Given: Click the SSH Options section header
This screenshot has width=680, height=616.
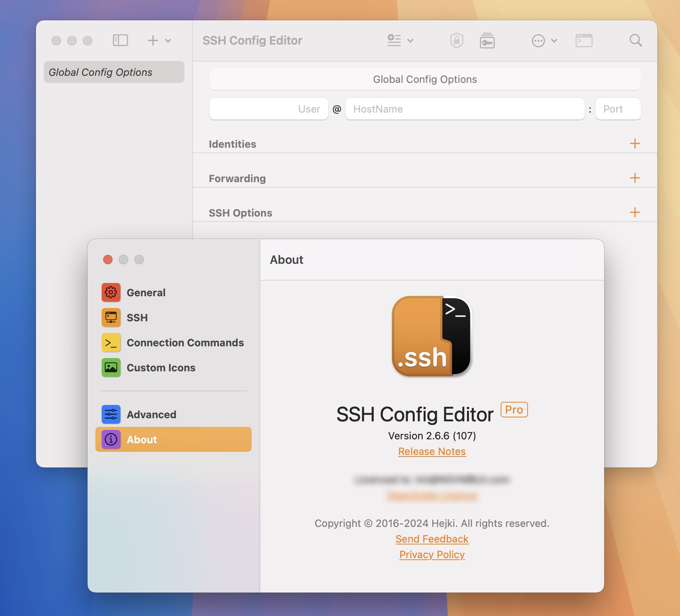Looking at the screenshot, I should tap(240, 213).
